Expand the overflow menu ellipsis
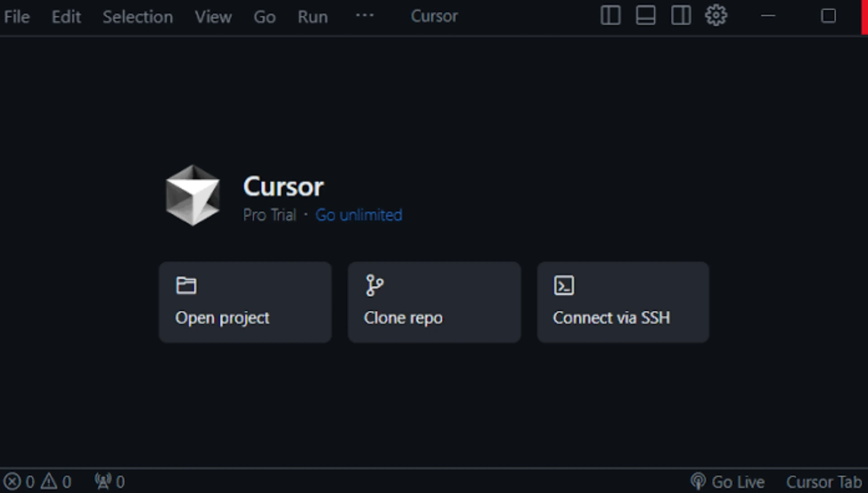 [364, 15]
